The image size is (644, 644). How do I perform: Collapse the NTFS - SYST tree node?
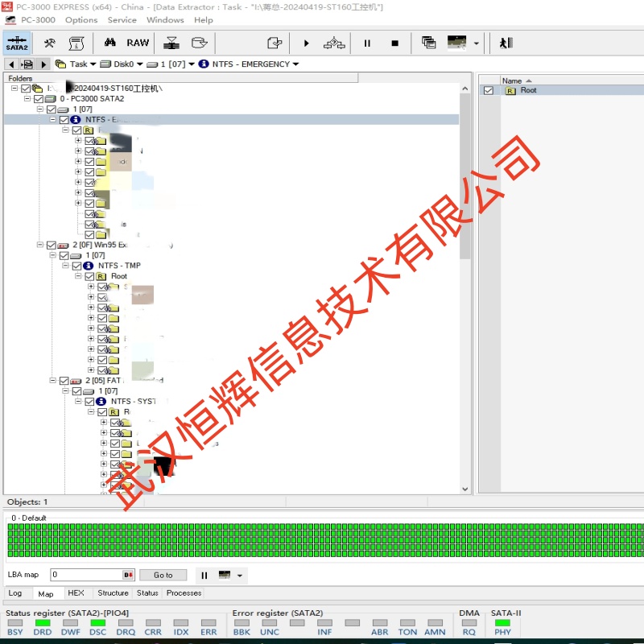pyautogui.click(x=78, y=401)
